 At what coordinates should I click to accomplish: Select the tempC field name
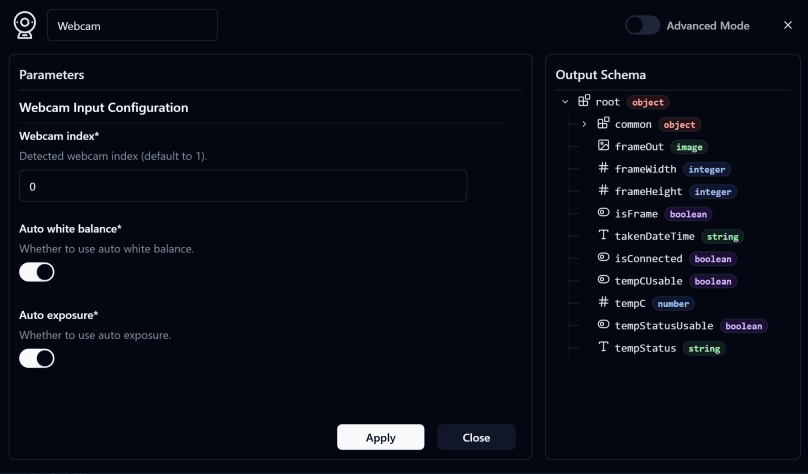(630, 303)
